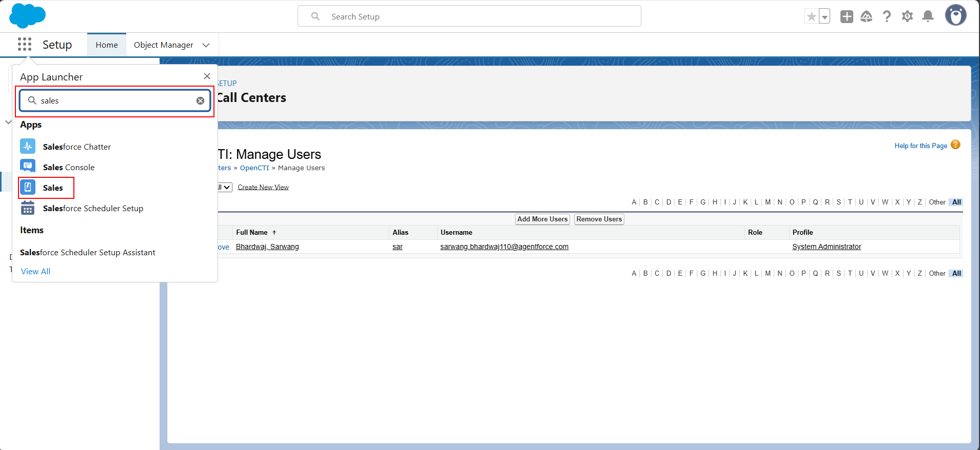980x450 pixels.
Task: Click the global actions plus icon
Action: [847, 16]
